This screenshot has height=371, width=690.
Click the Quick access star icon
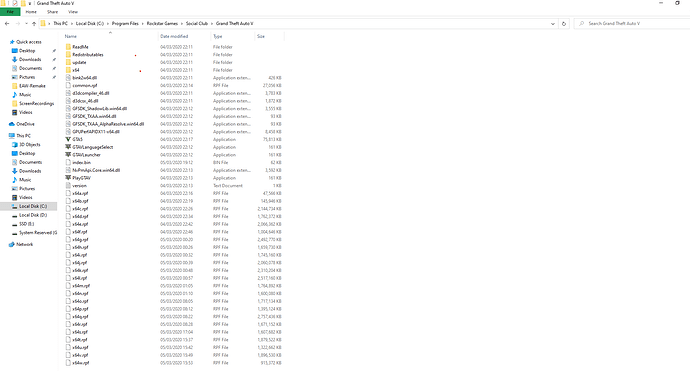tap(12, 42)
